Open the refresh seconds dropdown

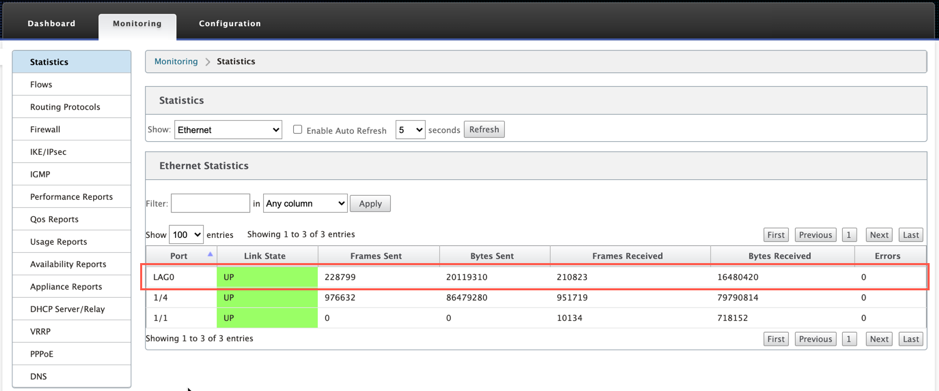point(410,129)
